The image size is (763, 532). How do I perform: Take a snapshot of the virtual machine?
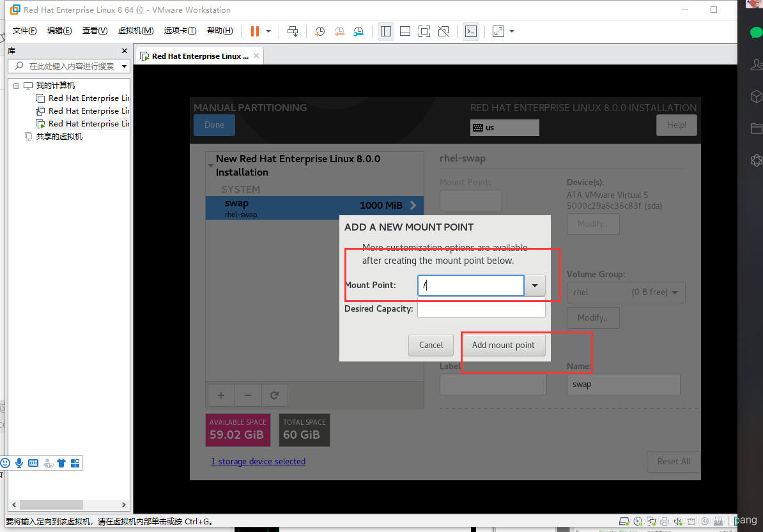(320, 31)
